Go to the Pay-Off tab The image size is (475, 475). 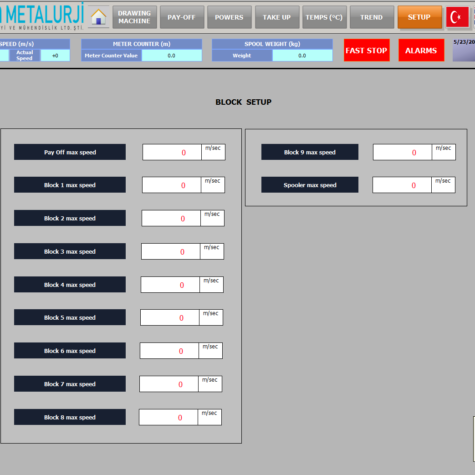182,17
